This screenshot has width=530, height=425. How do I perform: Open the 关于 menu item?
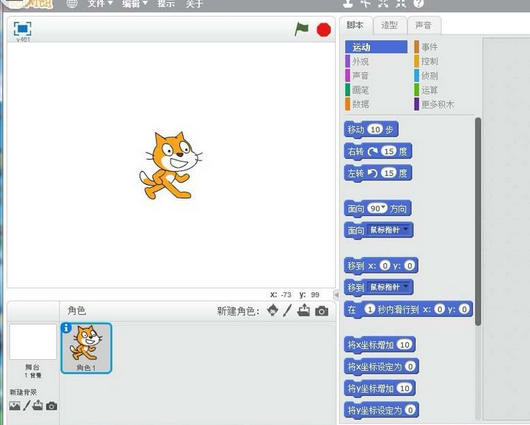pyautogui.click(x=194, y=4)
